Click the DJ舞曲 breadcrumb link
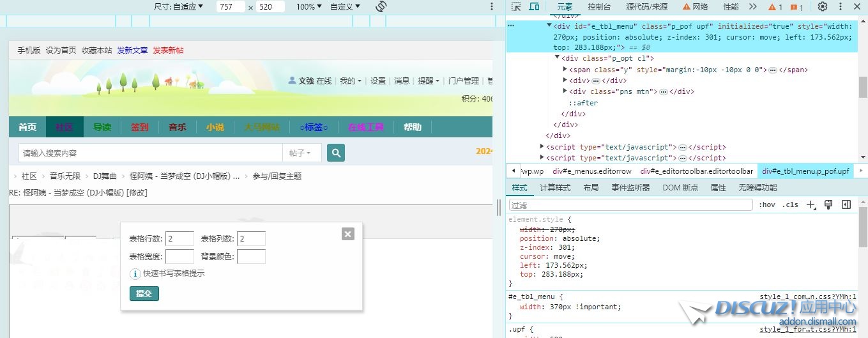Viewport: 868px width, 338px height. pos(105,176)
